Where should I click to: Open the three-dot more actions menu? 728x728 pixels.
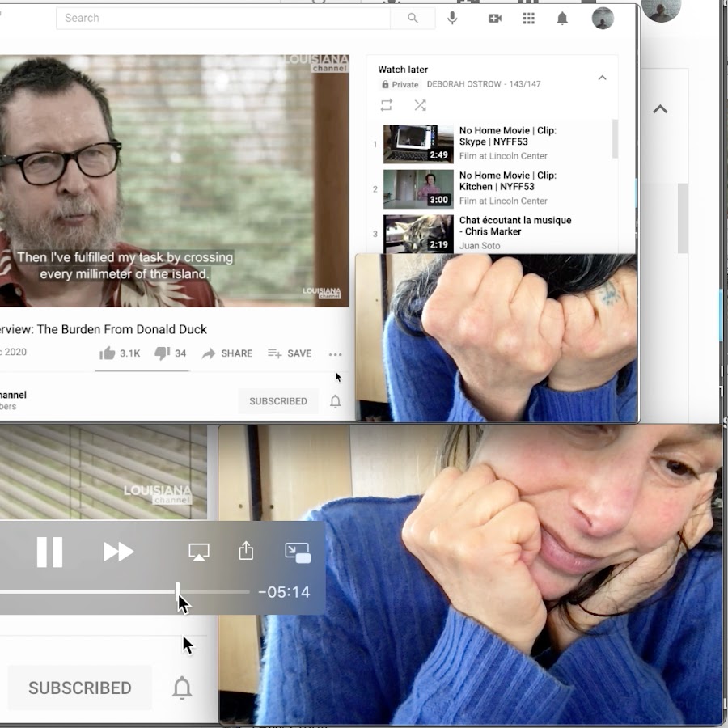tap(335, 354)
